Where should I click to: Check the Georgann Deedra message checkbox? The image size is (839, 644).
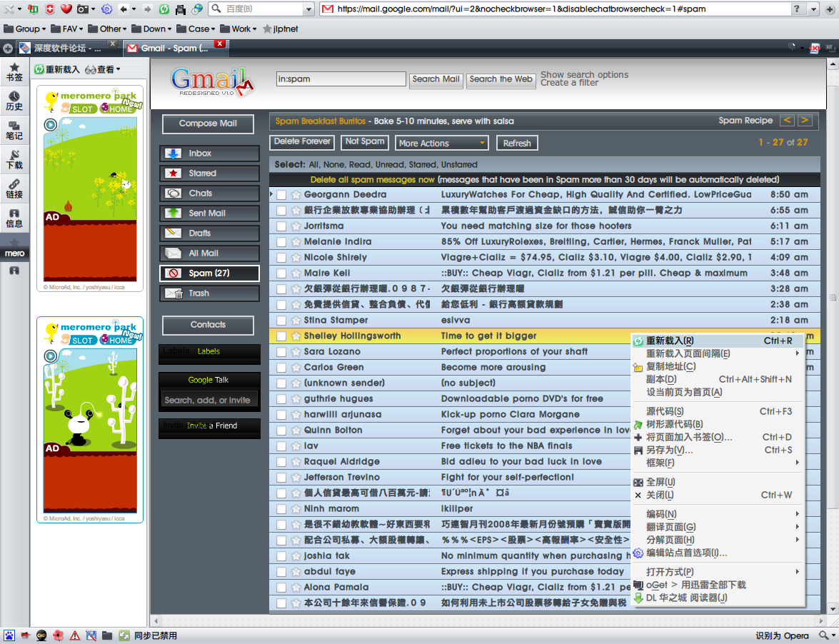point(281,195)
